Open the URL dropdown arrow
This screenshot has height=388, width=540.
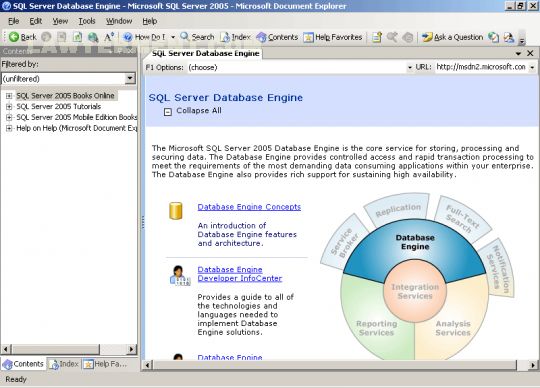tap(532, 67)
